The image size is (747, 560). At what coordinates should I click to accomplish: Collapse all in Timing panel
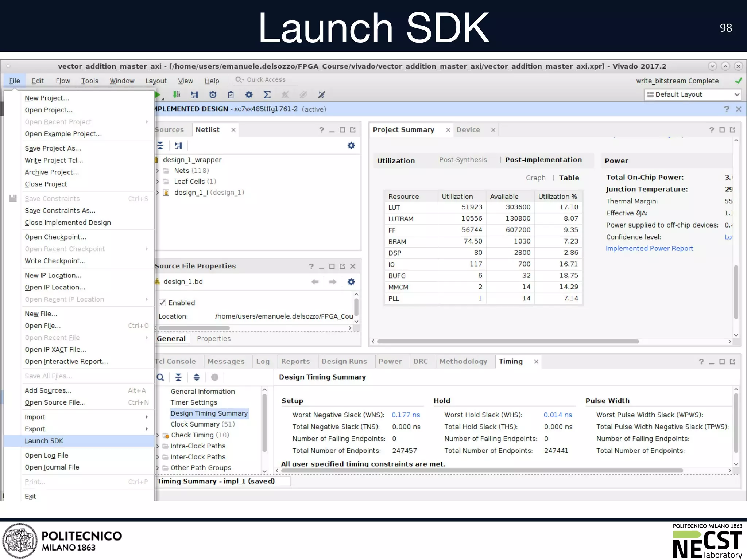coord(178,377)
